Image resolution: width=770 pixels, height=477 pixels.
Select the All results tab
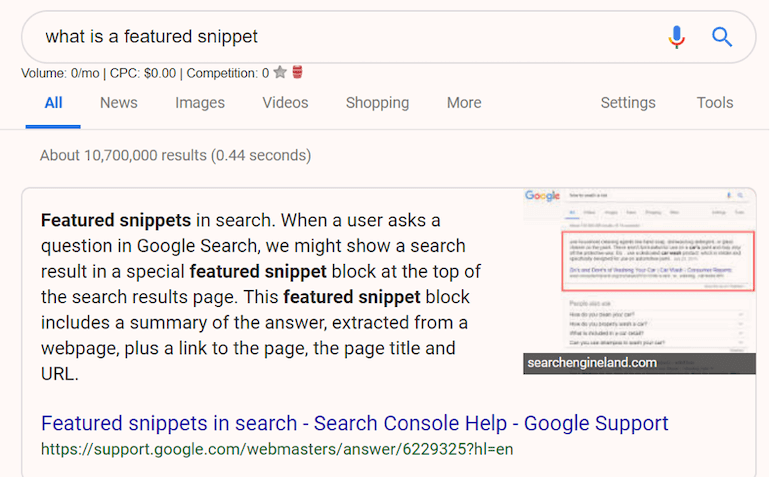(53, 103)
